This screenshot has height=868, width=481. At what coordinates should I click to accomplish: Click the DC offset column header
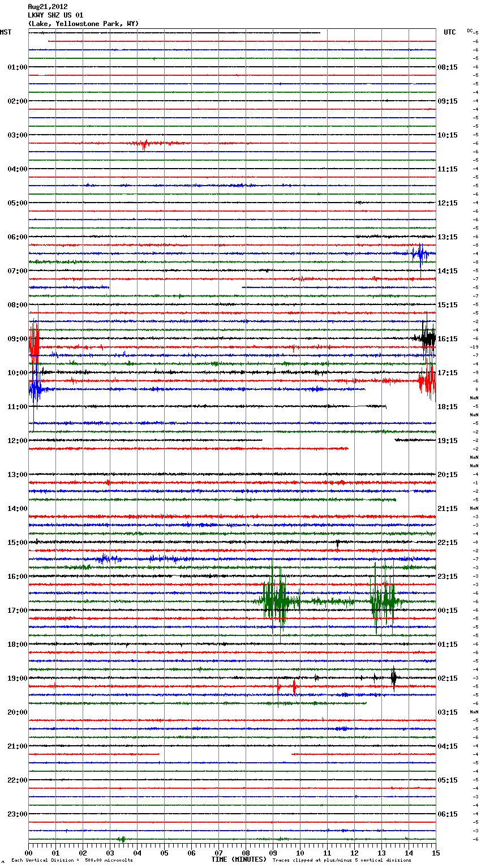[x=470, y=30]
